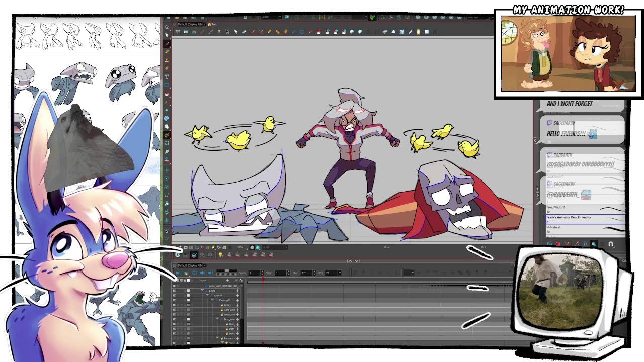Open the Timeline view hamburger menu
Screen dimensions: 644x362
point(174,265)
